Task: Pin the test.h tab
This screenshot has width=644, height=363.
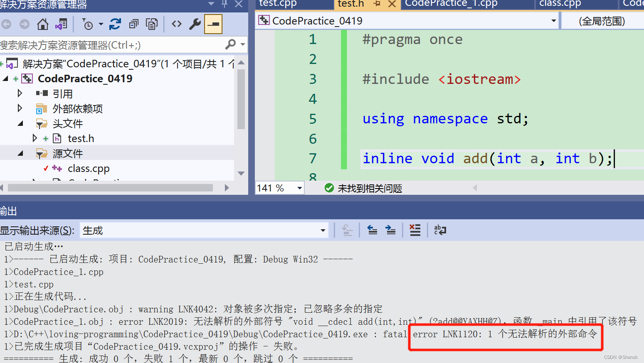Action: pyautogui.click(x=377, y=4)
